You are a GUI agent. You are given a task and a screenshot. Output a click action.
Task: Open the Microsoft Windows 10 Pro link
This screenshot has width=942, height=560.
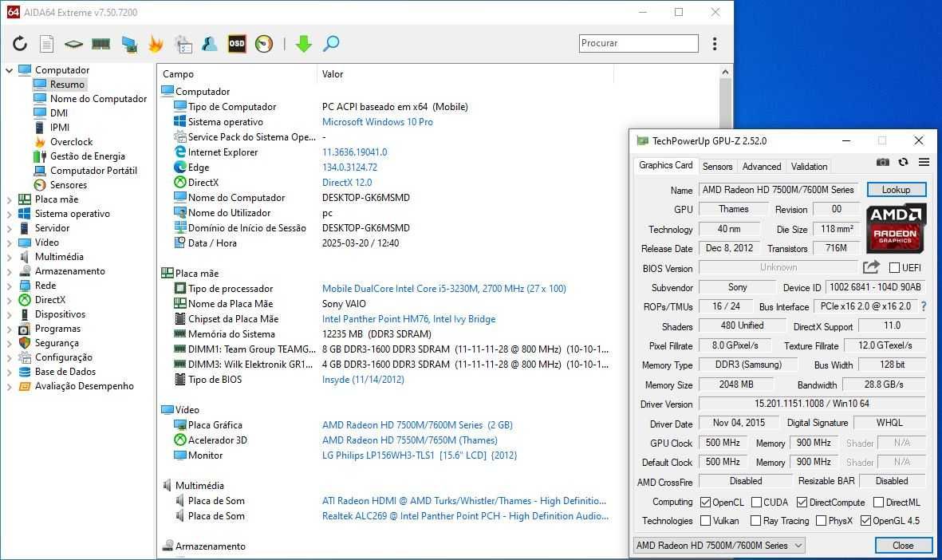377,122
